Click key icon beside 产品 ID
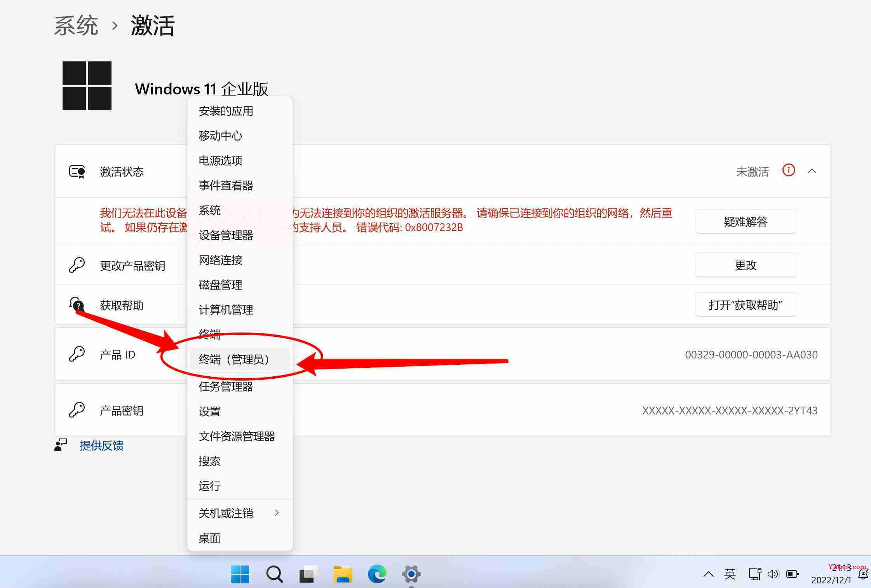The width and height of the screenshot is (871, 588). [x=77, y=354]
